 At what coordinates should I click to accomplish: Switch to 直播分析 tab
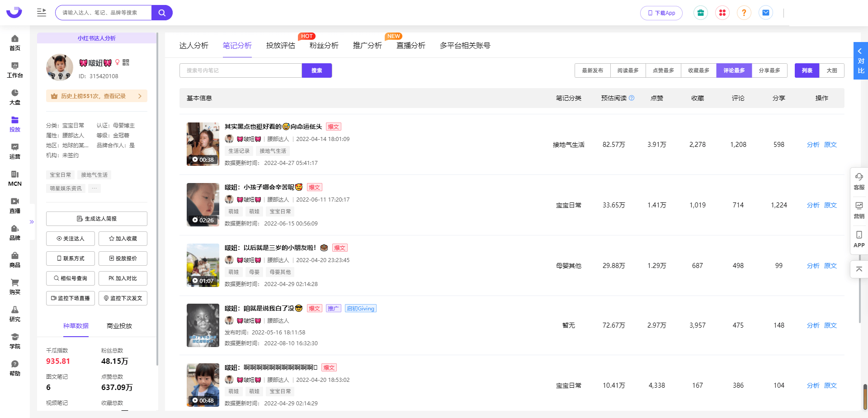pyautogui.click(x=410, y=46)
